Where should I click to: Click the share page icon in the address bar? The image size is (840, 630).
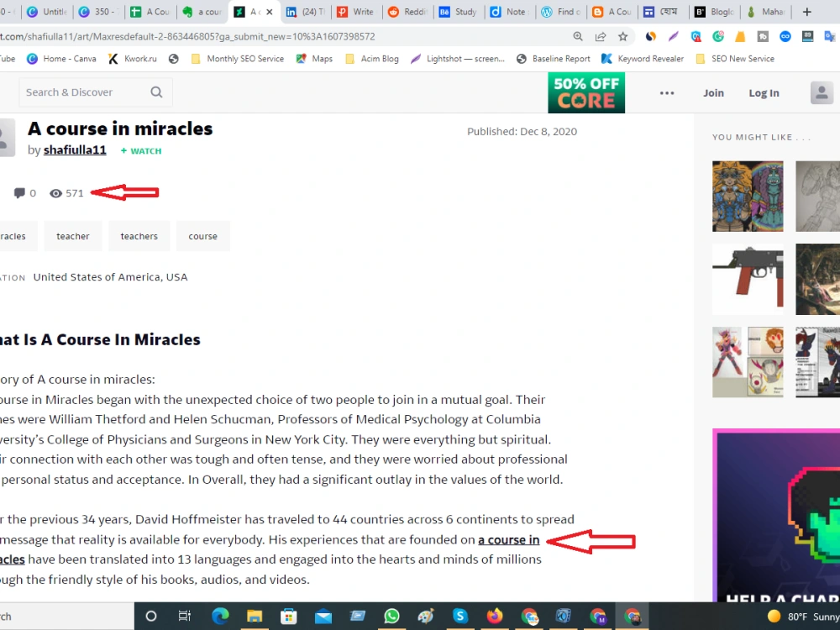pos(601,36)
